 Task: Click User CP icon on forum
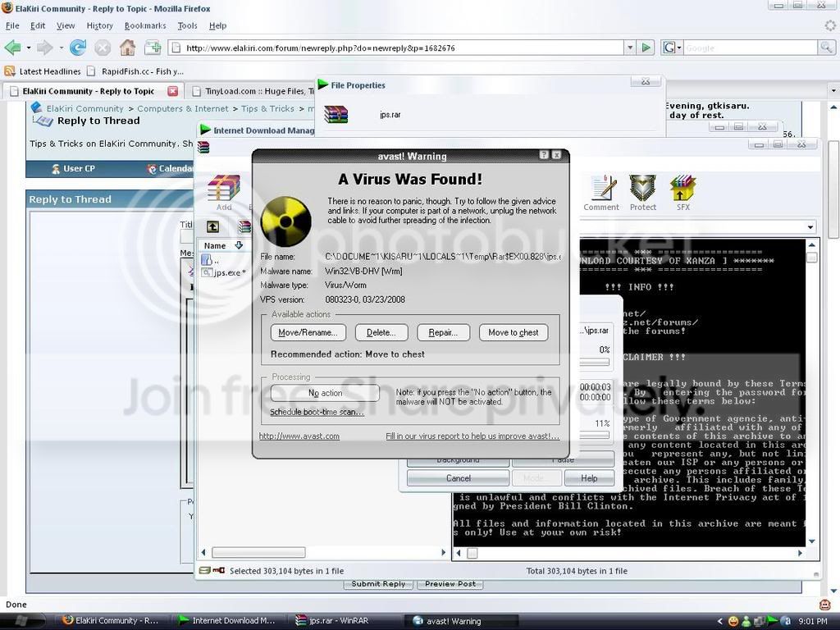tap(55, 169)
